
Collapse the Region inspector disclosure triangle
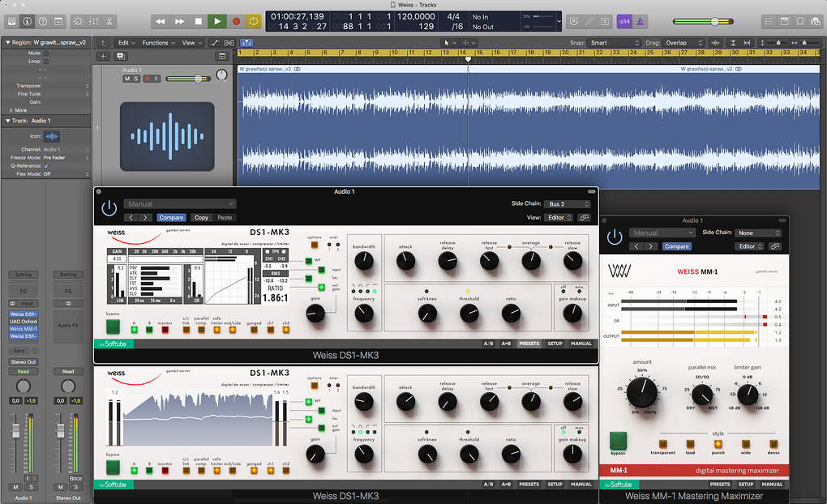pos(7,42)
